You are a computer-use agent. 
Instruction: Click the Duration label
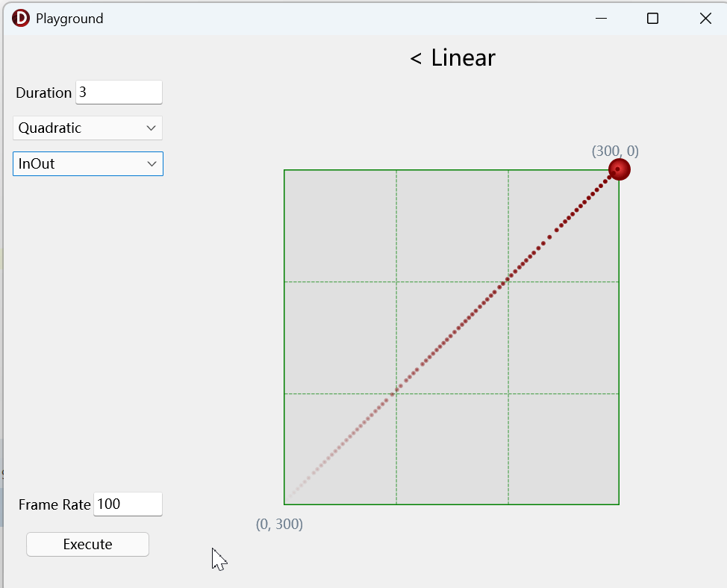(43, 93)
